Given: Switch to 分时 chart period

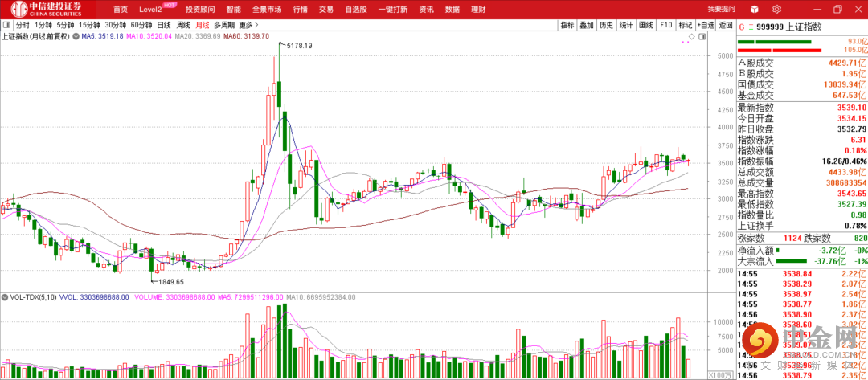Looking at the screenshot, I should click(23, 25).
